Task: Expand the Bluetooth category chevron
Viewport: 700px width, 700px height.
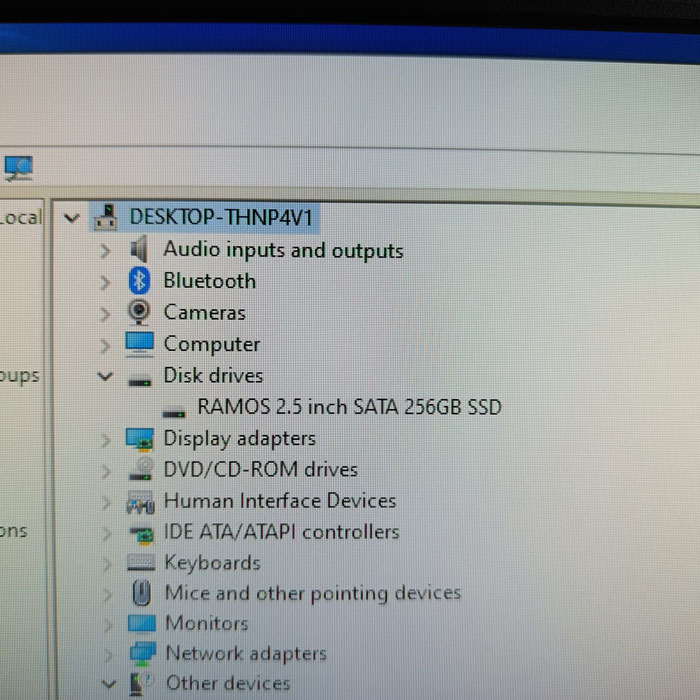Action: [x=105, y=282]
